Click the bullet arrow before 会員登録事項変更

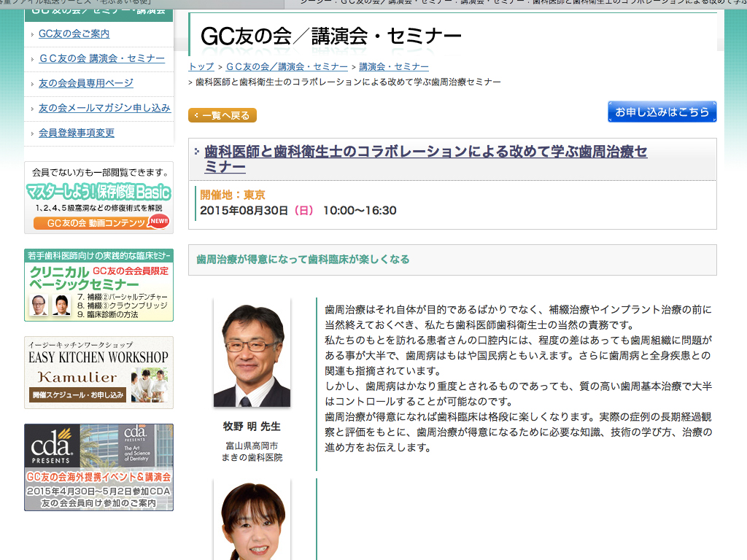click(32, 133)
